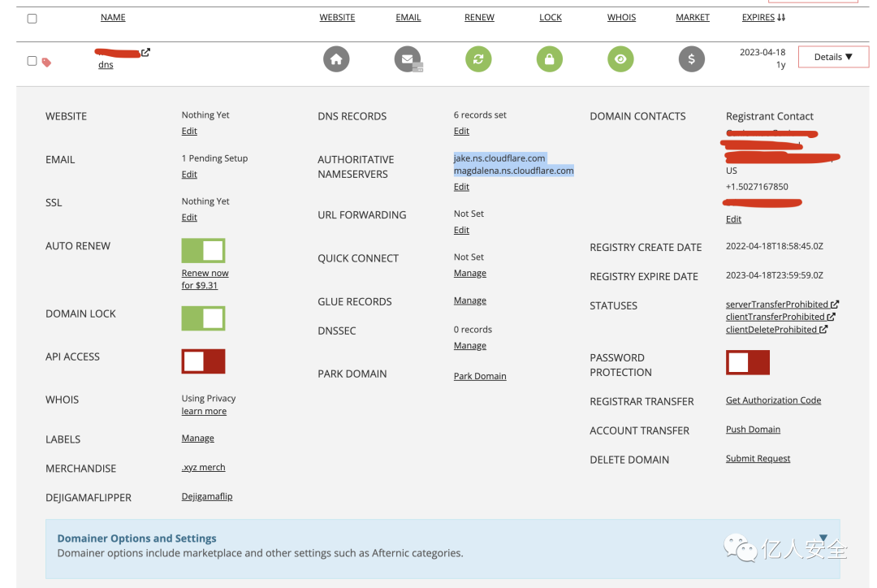877x588 pixels.
Task: Edit the Email pending setup
Action: [189, 175]
